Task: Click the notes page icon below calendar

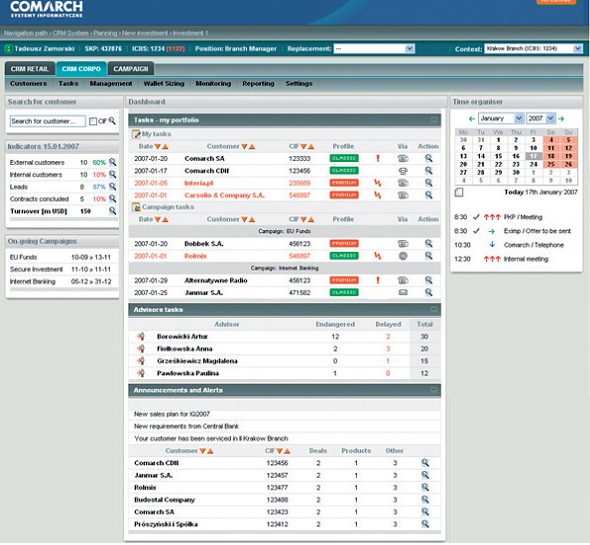Action: [459, 192]
